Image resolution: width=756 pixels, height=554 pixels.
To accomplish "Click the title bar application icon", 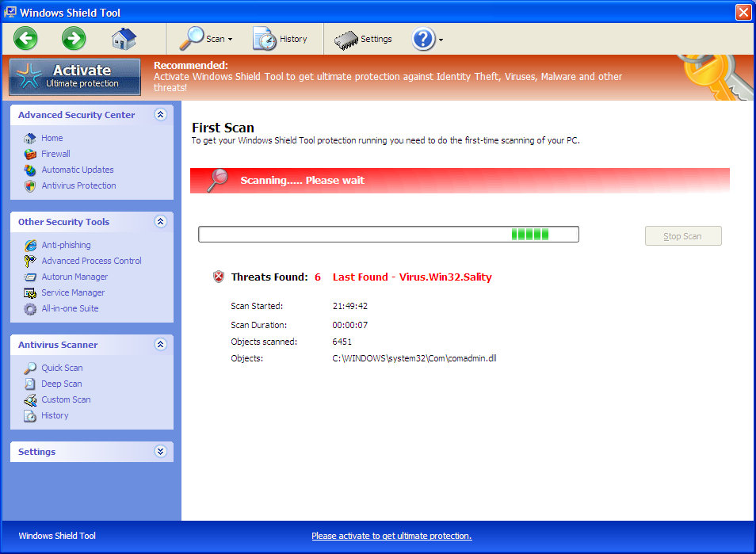I will (x=10, y=12).
